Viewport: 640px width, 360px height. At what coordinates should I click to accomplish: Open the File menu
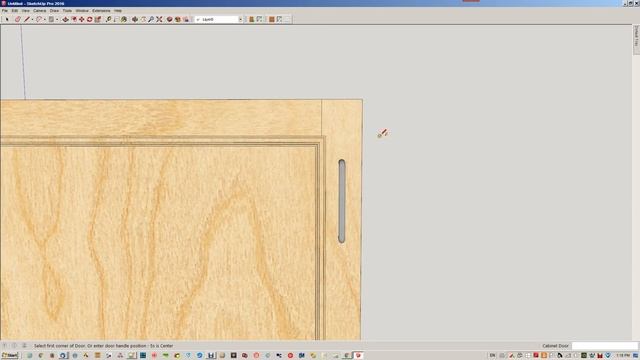pyautogui.click(x=4, y=11)
